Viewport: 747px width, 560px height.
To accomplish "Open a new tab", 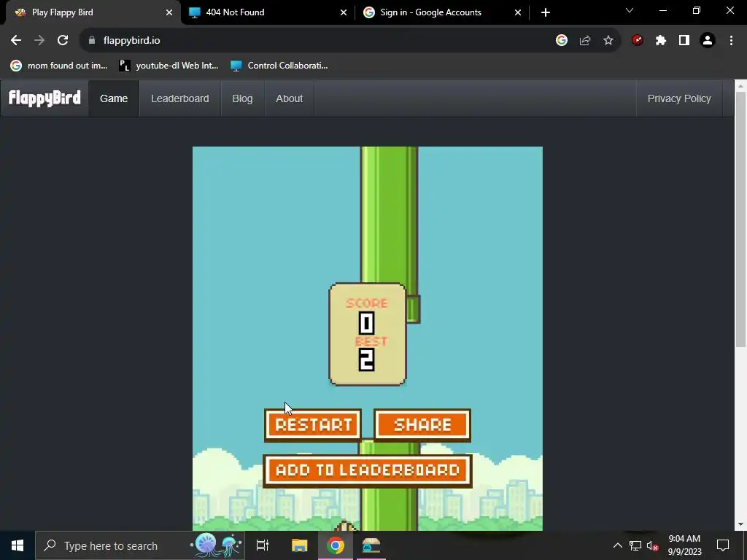I will pos(546,12).
